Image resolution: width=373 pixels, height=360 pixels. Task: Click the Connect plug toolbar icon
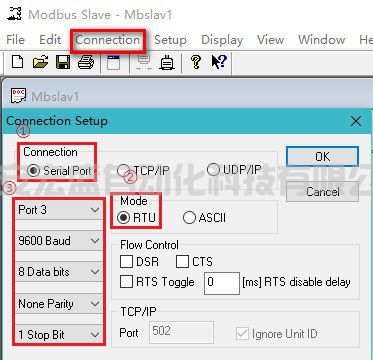[x=167, y=62]
